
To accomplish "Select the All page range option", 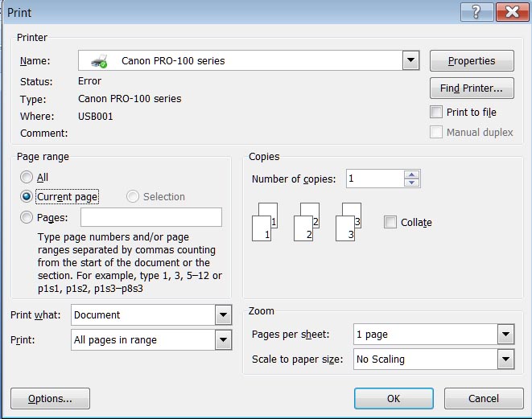I will click(27, 178).
